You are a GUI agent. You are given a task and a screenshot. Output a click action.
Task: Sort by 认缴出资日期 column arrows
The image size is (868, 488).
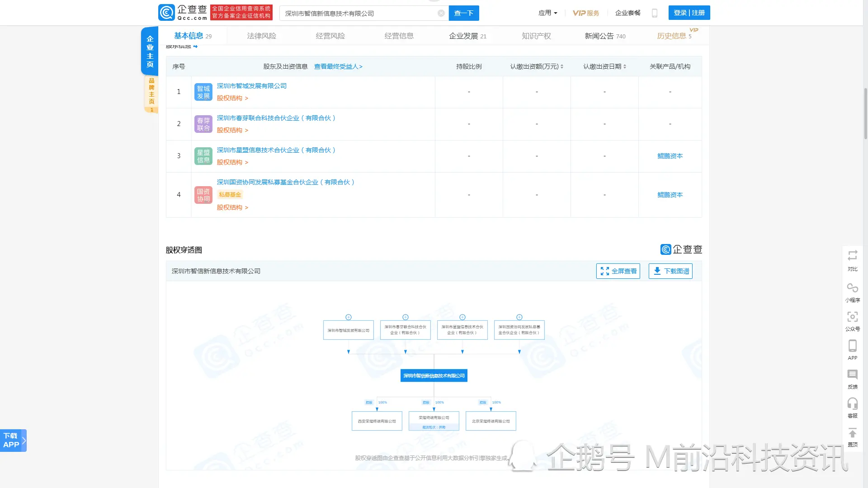[625, 67]
